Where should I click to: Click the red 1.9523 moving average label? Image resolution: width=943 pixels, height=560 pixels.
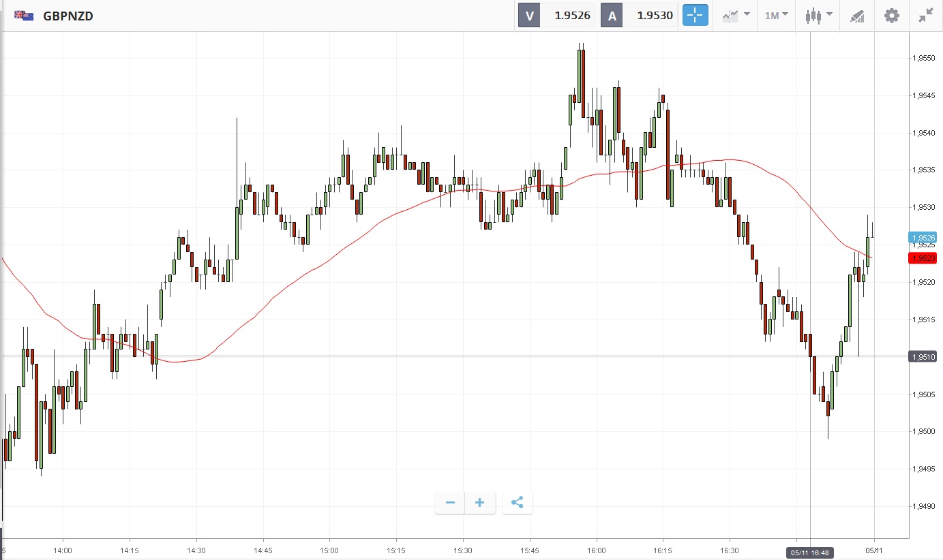pos(923,258)
